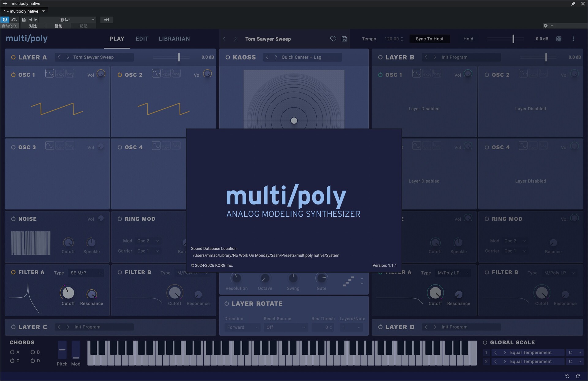Click the undo arrow icon
The height and width of the screenshot is (381, 588).
567,376
